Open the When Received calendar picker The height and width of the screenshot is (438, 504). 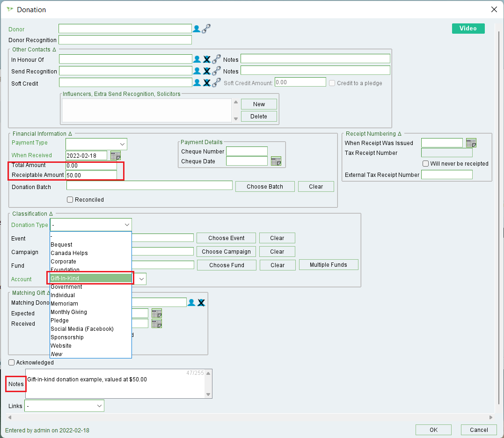pos(115,155)
